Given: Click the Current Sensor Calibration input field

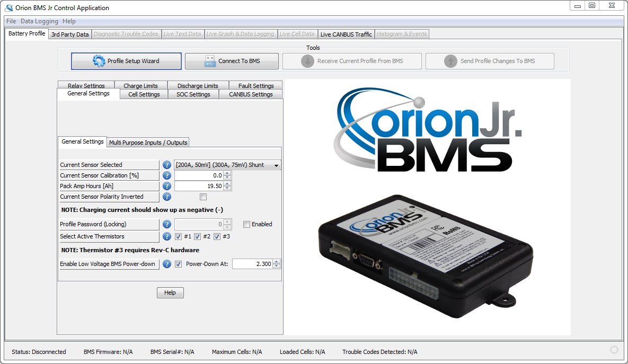Looking at the screenshot, I should [199, 175].
